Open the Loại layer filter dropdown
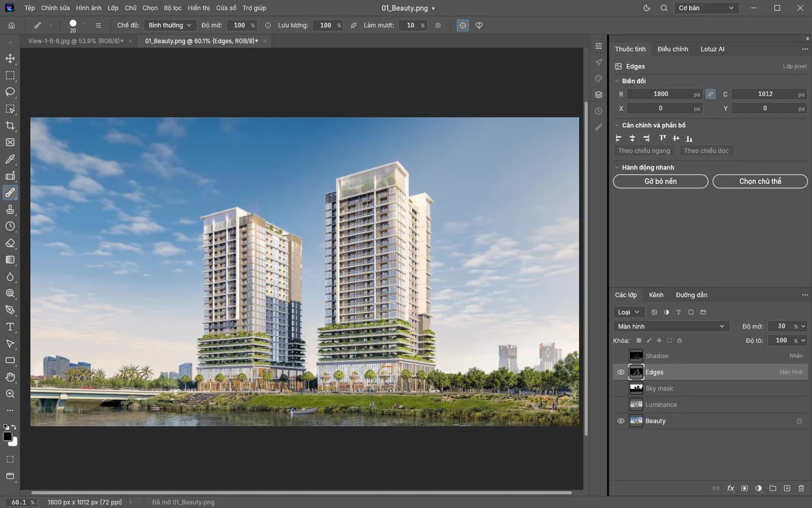The image size is (812, 508). pyautogui.click(x=629, y=312)
